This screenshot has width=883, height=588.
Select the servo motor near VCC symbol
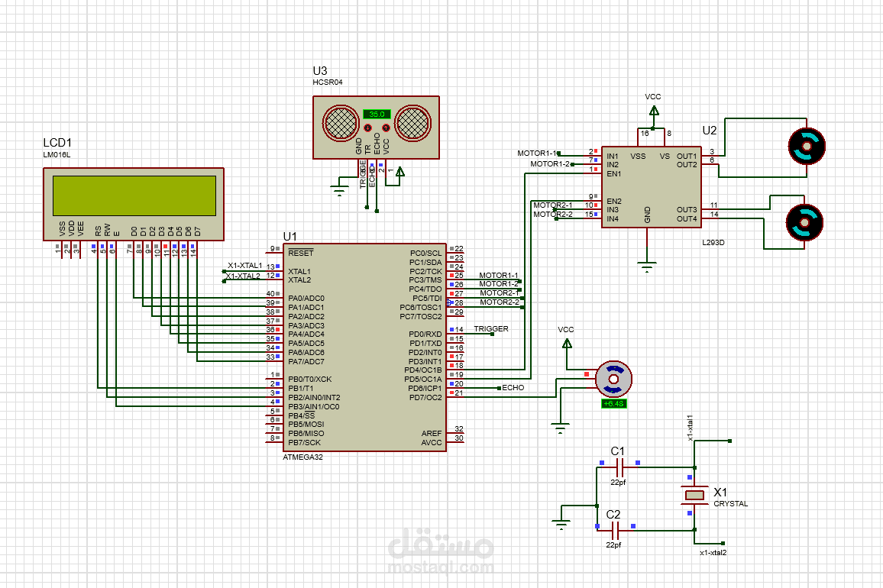coord(613,377)
